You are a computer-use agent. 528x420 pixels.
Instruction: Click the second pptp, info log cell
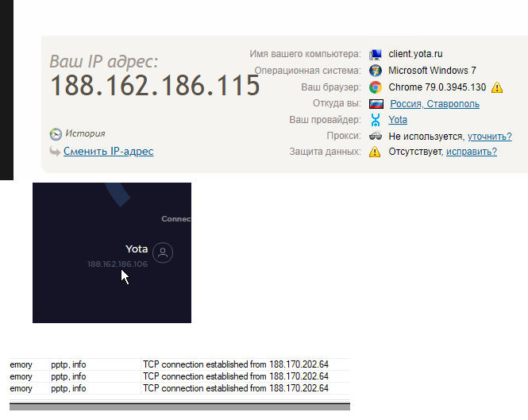(x=95, y=376)
